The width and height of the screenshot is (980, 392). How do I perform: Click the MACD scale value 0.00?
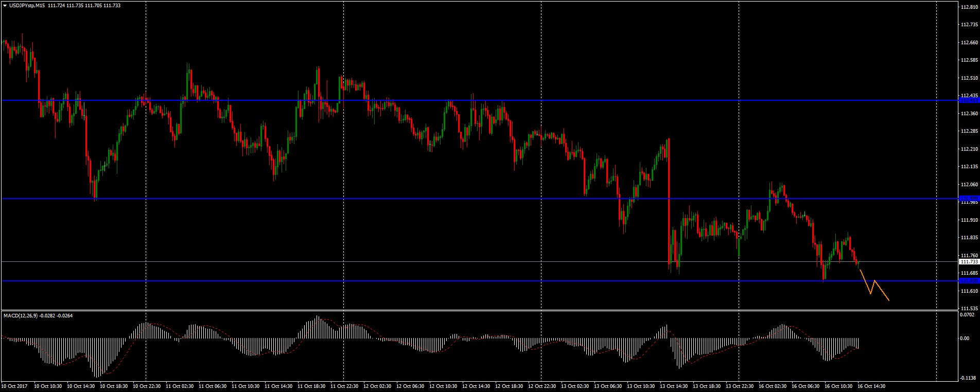click(965, 338)
